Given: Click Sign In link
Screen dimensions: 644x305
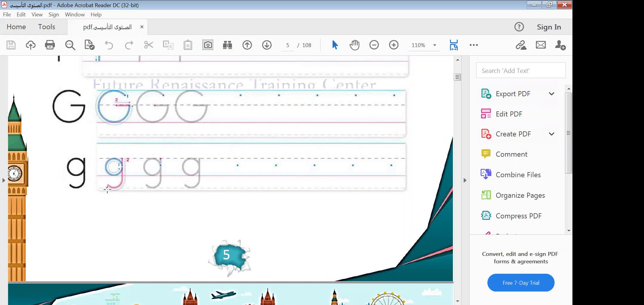Looking at the screenshot, I should click(549, 27).
